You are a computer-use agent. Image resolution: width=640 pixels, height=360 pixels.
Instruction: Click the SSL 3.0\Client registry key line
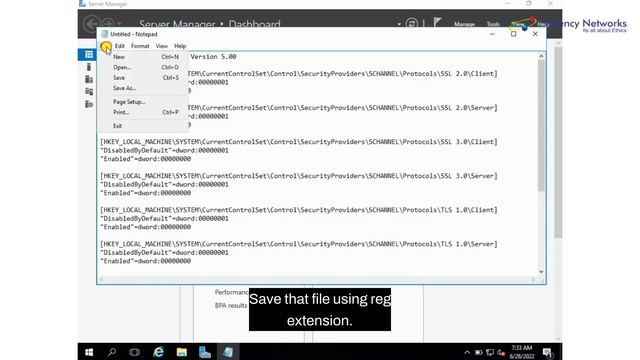pyautogui.click(x=299, y=142)
